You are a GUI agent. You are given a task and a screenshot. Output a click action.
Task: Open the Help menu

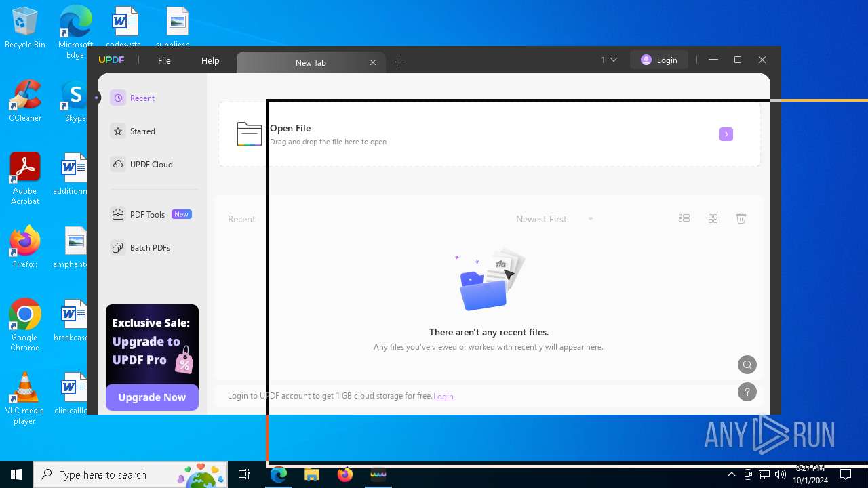pyautogui.click(x=210, y=60)
